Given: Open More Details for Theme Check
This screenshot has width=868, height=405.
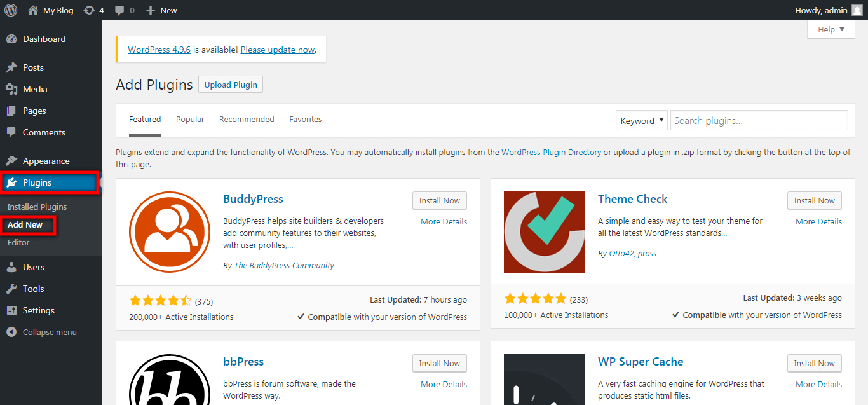Looking at the screenshot, I should pos(818,221).
